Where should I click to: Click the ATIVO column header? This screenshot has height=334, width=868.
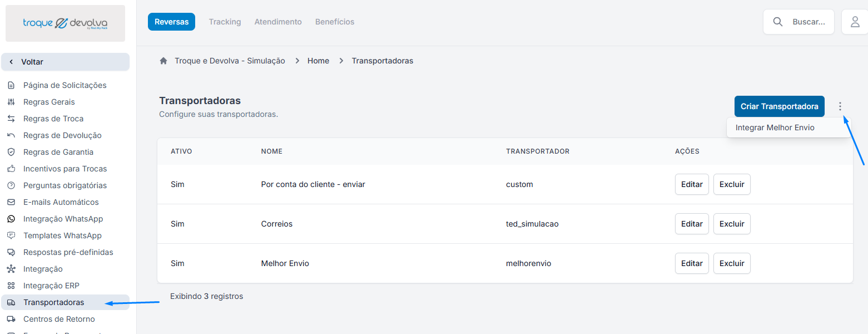point(181,151)
